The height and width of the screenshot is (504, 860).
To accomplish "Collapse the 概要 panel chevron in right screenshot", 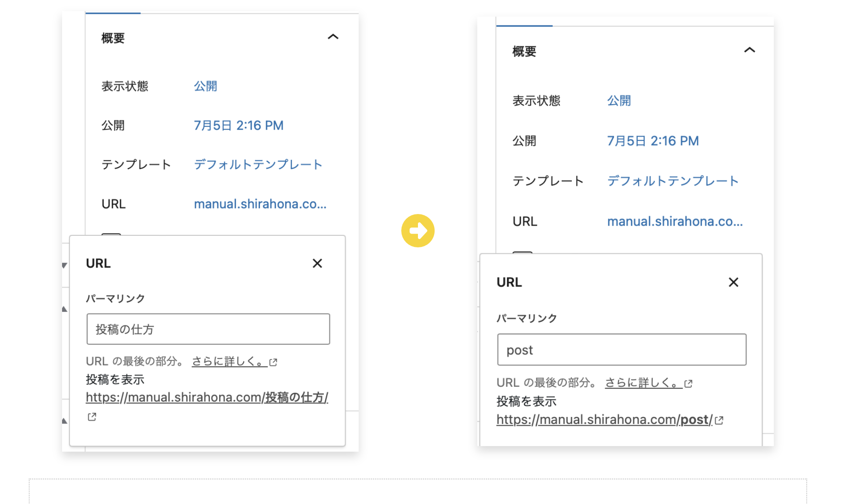I will (x=749, y=50).
